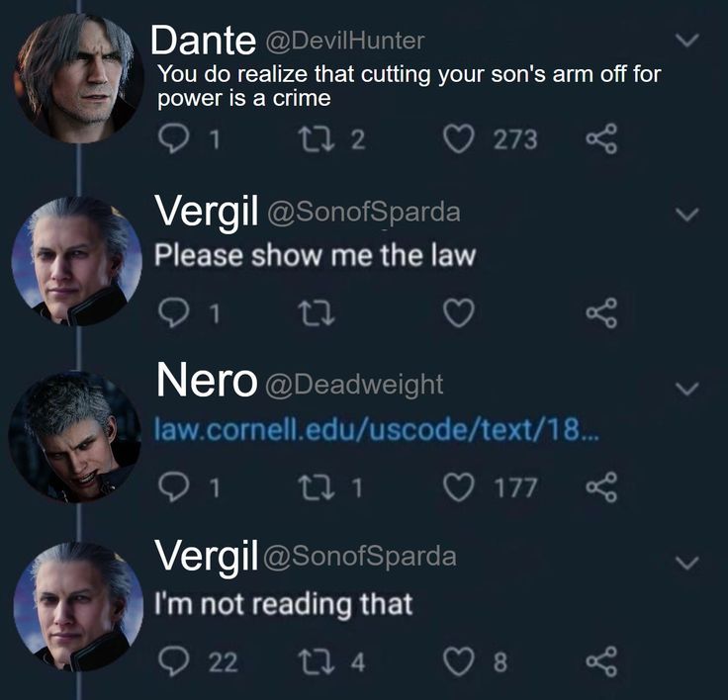This screenshot has height=700, width=728.
Task: Reply to Dante's tweet about the crime
Action: pyautogui.click(x=173, y=138)
